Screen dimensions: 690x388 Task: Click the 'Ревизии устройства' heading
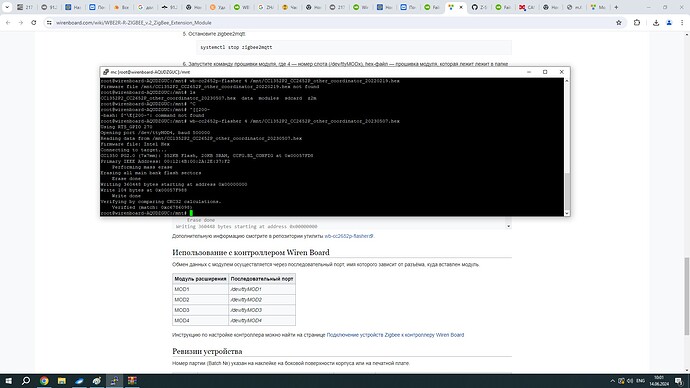pos(207,351)
